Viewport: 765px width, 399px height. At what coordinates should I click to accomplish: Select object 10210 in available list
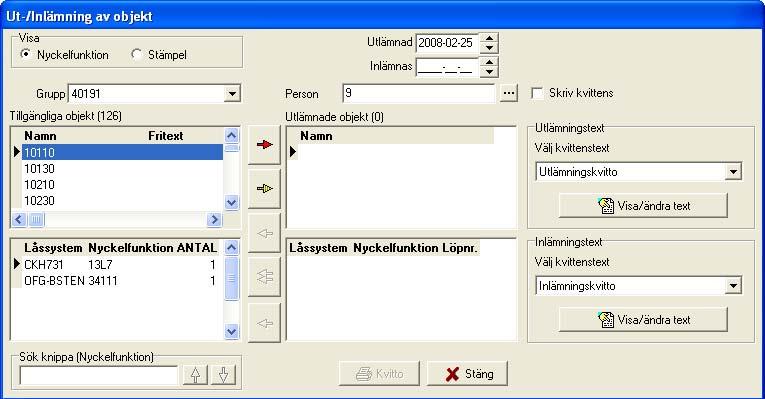tap(122, 185)
